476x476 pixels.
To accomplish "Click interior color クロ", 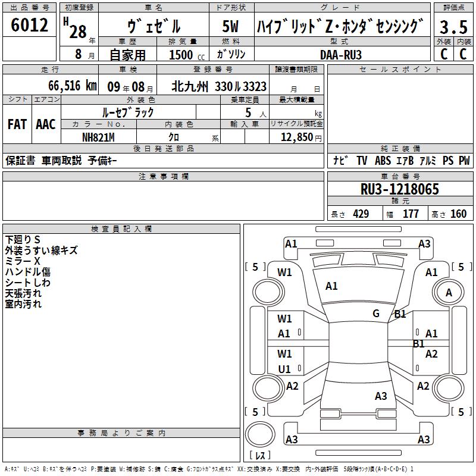I will tap(174, 137).
